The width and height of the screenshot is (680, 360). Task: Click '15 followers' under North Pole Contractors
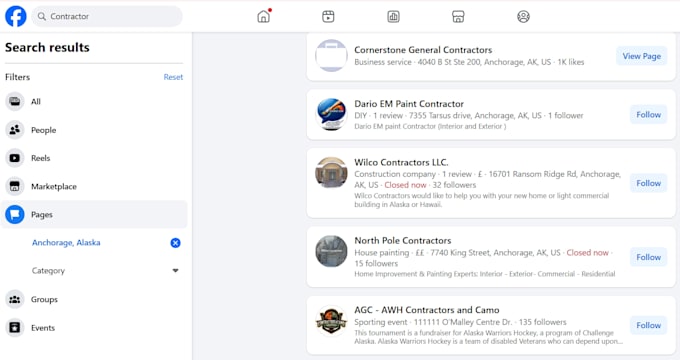tap(376, 263)
